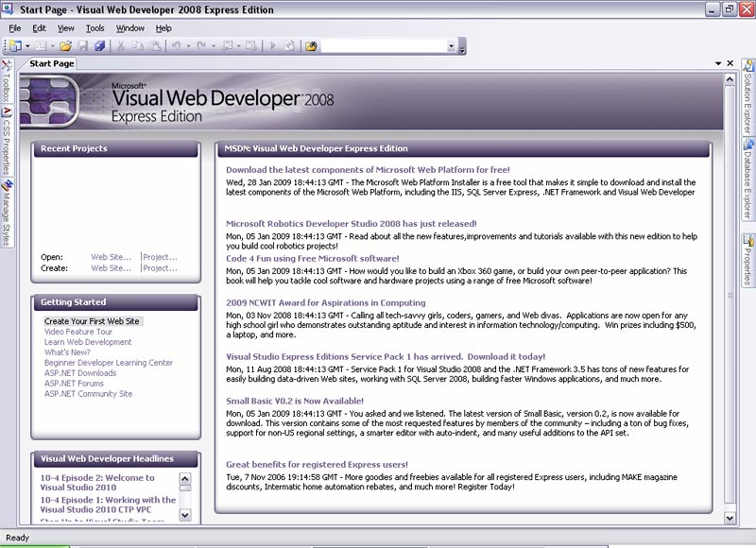Click the Save All icon
Image resolution: width=756 pixels, height=548 pixels.
pos(99,45)
